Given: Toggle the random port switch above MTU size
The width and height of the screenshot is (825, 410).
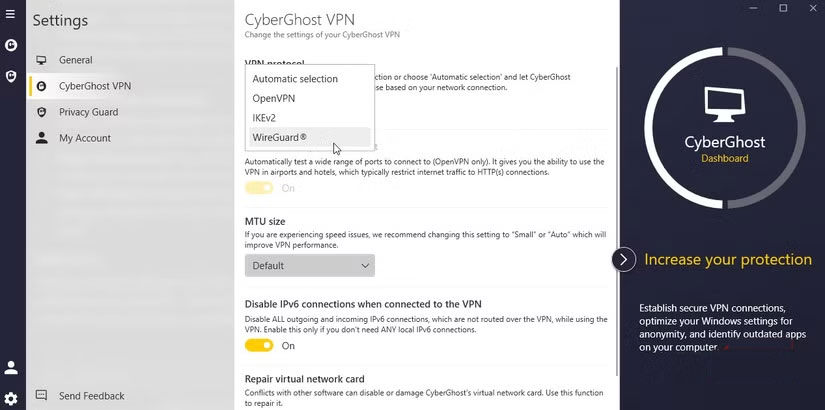Looking at the screenshot, I should [x=259, y=188].
